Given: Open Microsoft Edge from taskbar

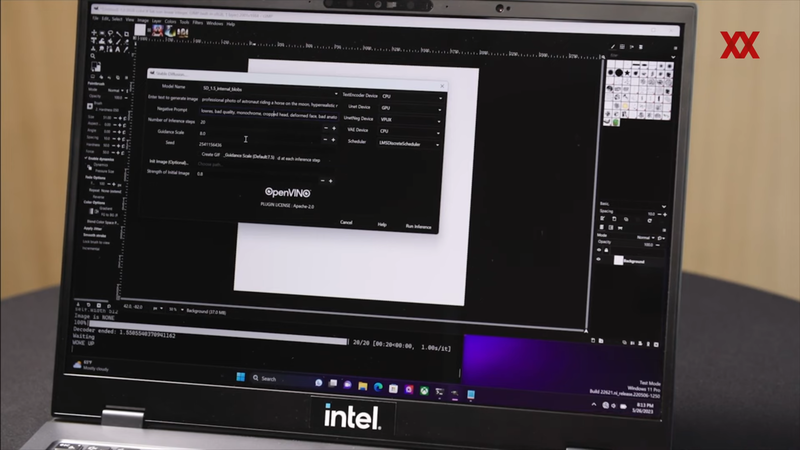Looking at the screenshot, I should 378,387.
